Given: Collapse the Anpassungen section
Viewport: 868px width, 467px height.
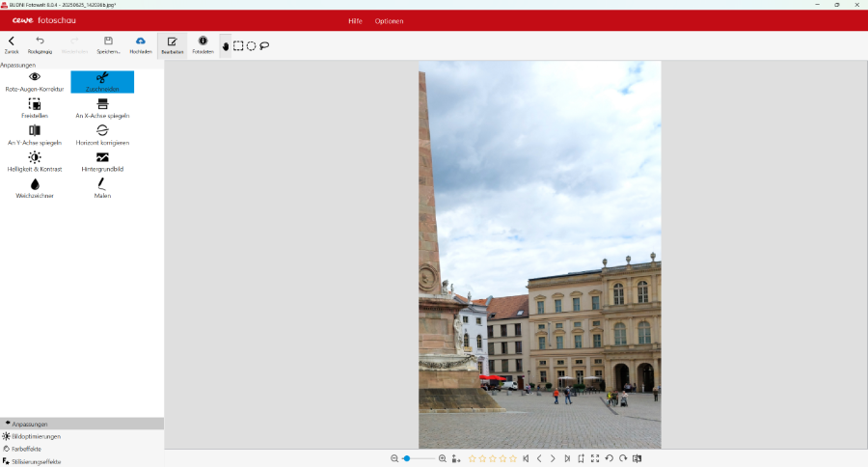Looking at the screenshot, I should point(82,424).
